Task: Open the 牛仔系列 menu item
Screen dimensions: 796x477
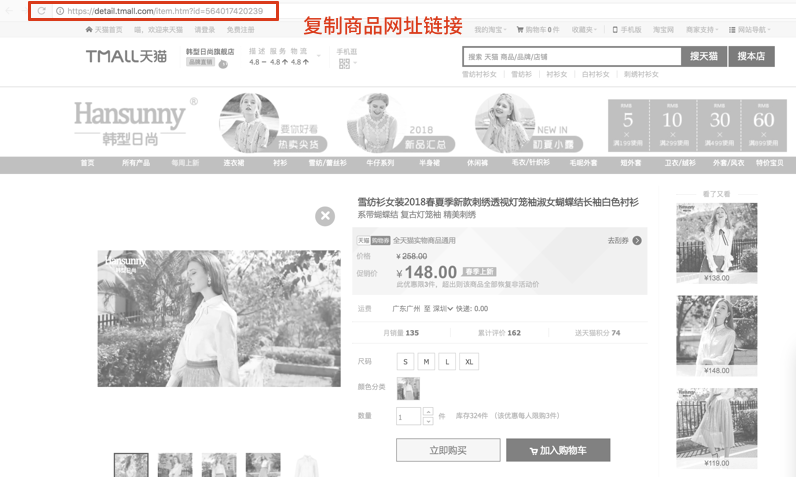Action: point(380,163)
